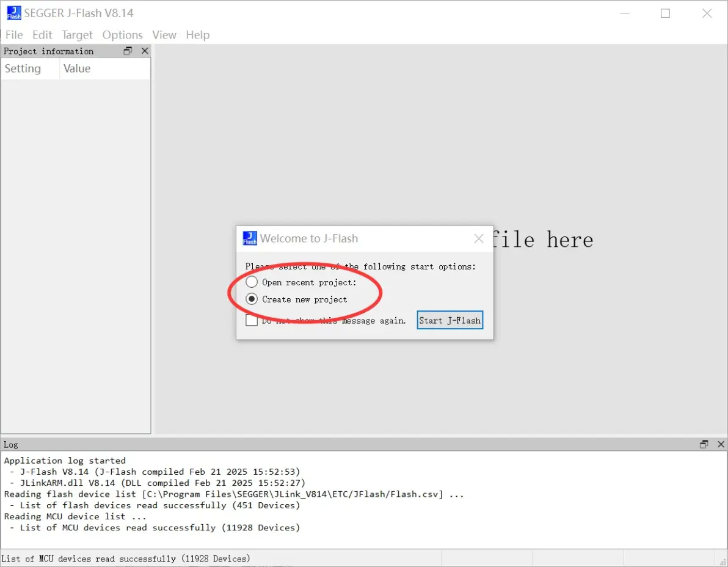Click the Application log started line
The width and height of the screenshot is (728, 567).
click(x=65, y=461)
